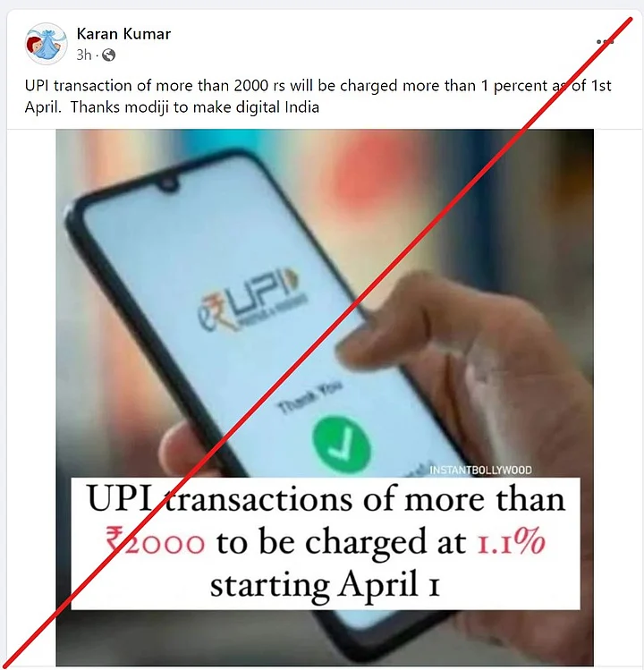Click the INSTANTBOLLYWOOD watermark text

click(x=480, y=470)
